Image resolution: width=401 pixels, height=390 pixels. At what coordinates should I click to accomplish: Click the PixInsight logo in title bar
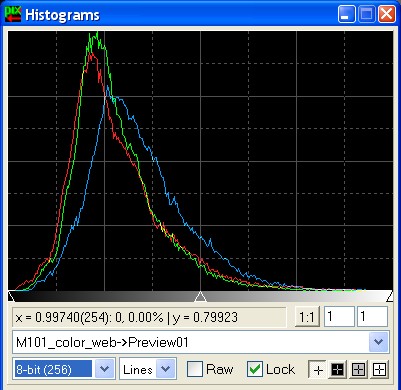pyautogui.click(x=13, y=15)
